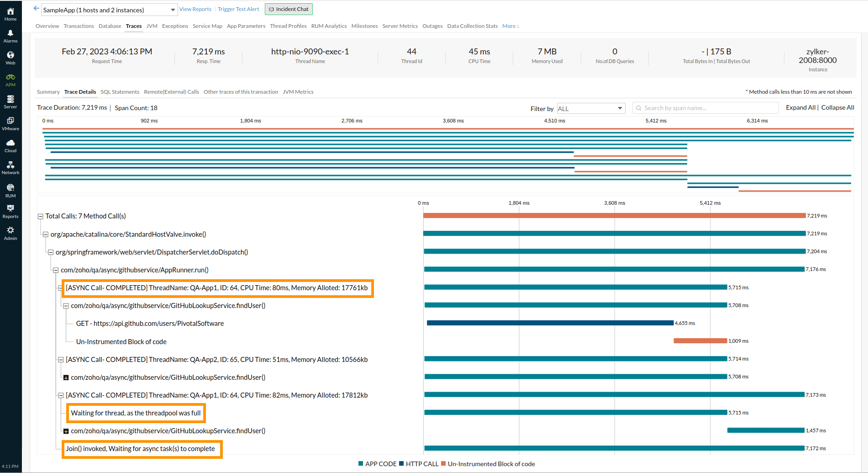Expand findUser() under QA-App2 async call
This screenshot has height=473, width=868.
(66, 378)
